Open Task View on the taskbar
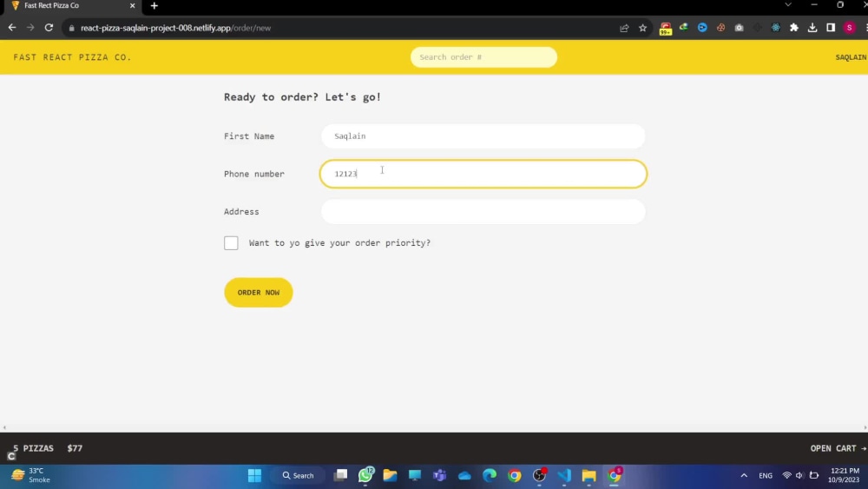This screenshot has width=868, height=489. tap(340, 475)
